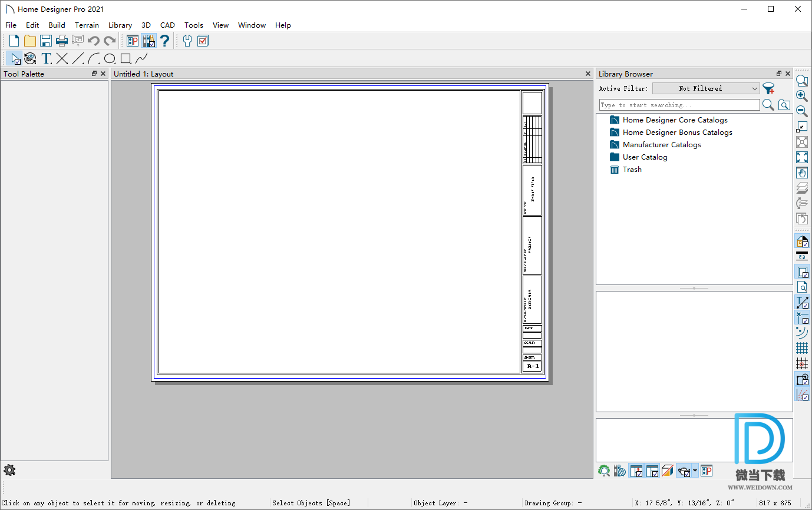Click the Send to Layout icon
Screen dimensions: 812x510
[x=78, y=41]
